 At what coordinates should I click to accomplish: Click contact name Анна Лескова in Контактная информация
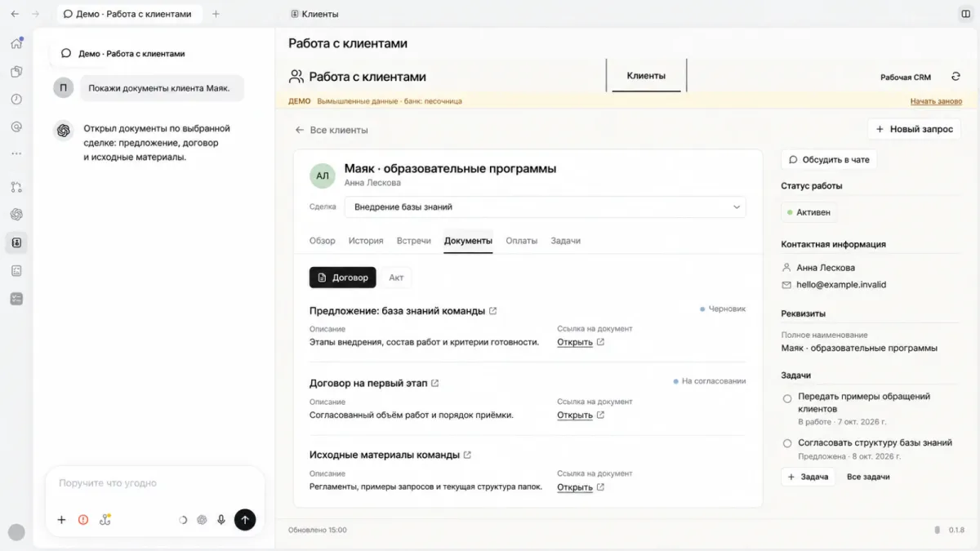pyautogui.click(x=826, y=268)
